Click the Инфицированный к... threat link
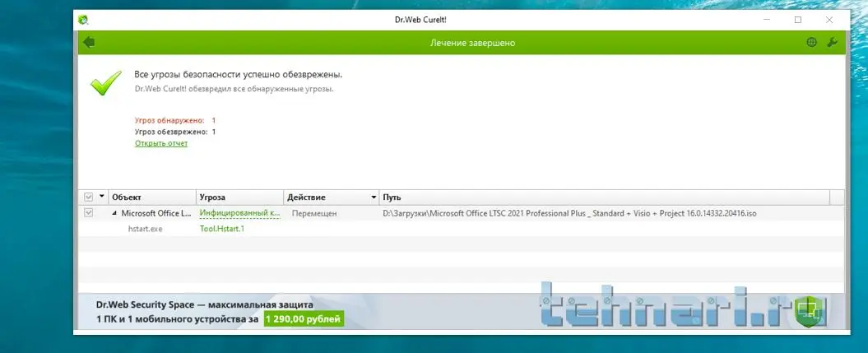Image resolution: width=868 pixels, height=353 pixels. 240,213
